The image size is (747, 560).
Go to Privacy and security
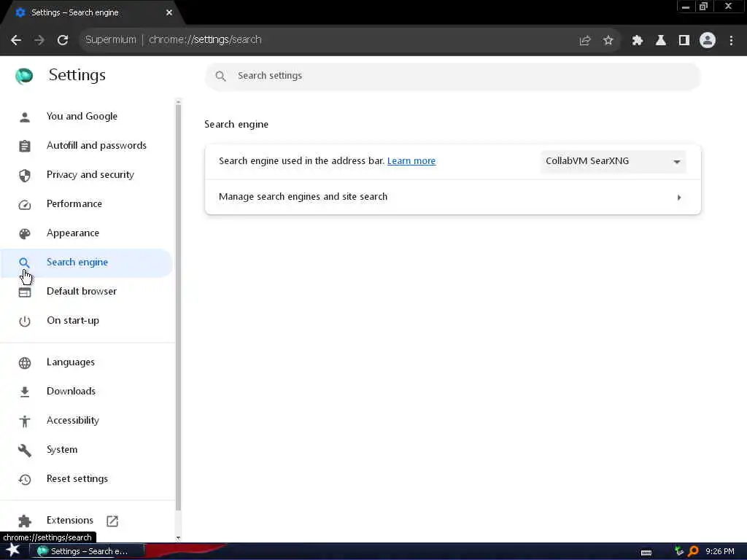point(86,175)
